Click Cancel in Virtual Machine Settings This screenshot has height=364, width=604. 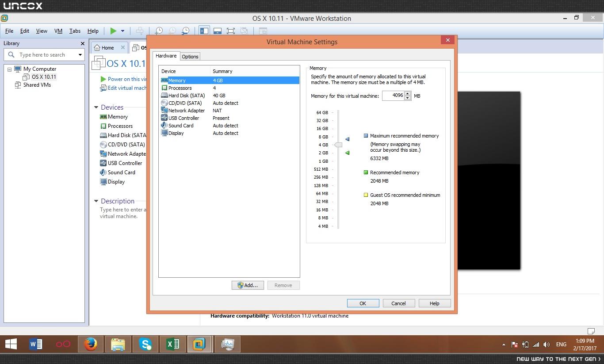398,303
